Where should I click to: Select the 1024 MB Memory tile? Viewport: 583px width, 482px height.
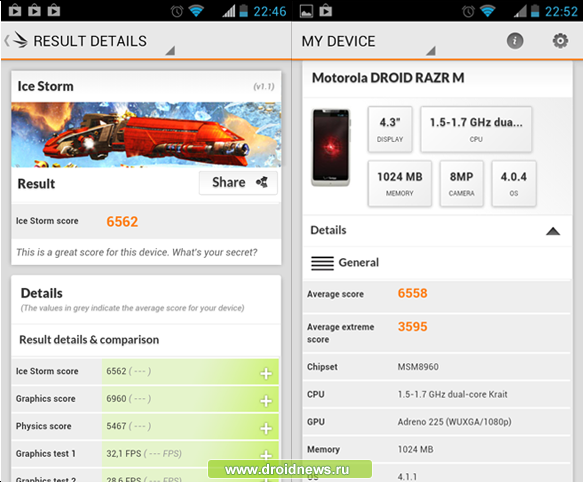click(x=400, y=183)
